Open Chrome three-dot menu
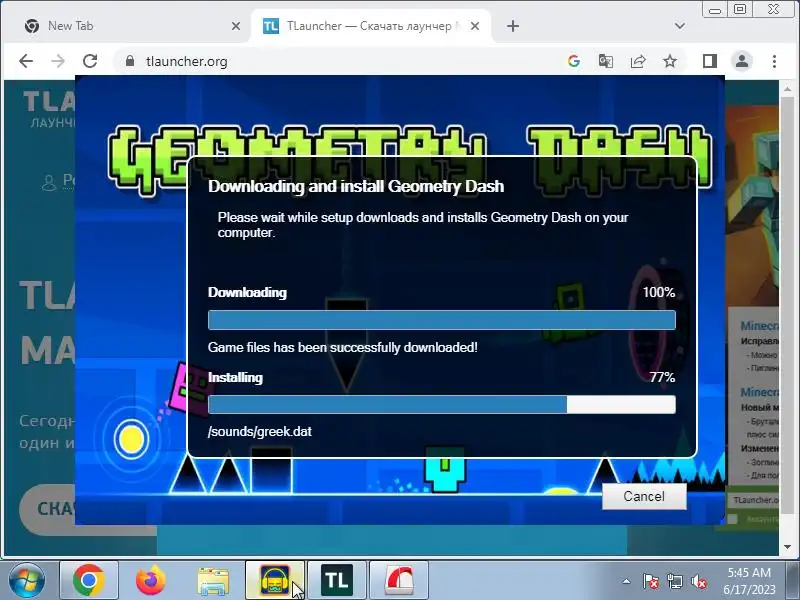The height and width of the screenshot is (600, 800). coord(774,61)
